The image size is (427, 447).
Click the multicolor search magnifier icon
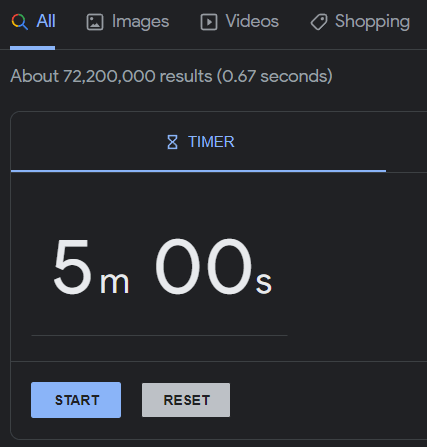[20, 22]
